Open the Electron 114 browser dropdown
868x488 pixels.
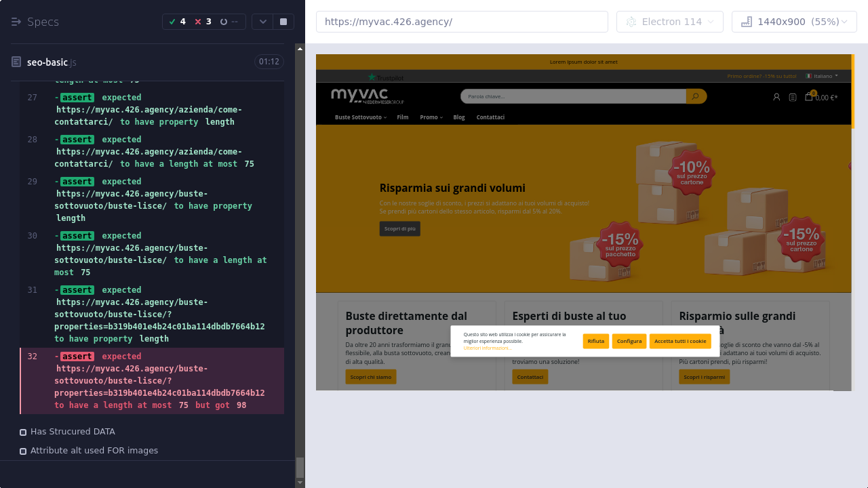669,22
